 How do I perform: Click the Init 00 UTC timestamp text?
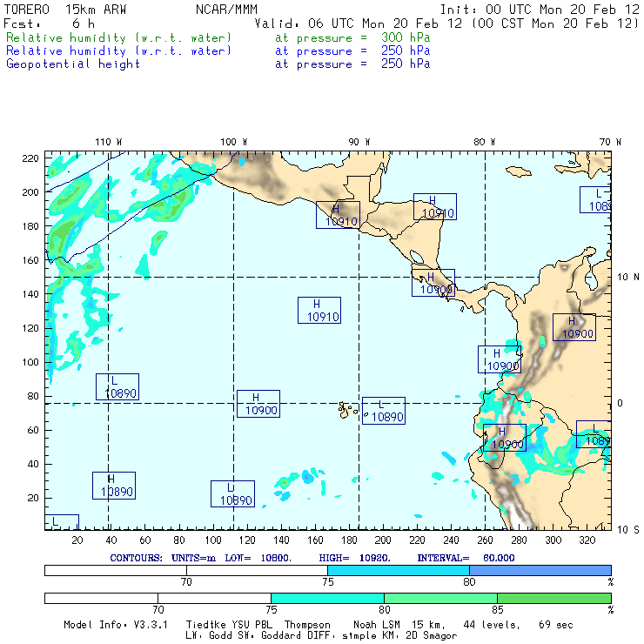tap(540, 10)
